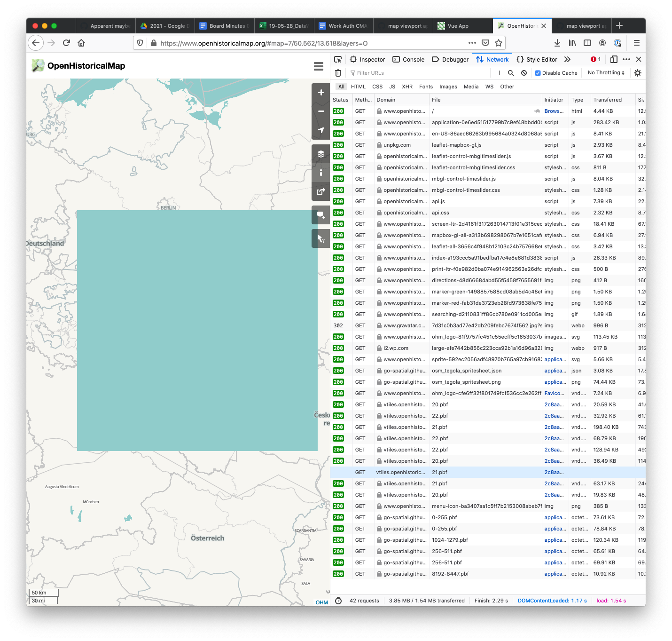Switch to the Console tab

(413, 59)
